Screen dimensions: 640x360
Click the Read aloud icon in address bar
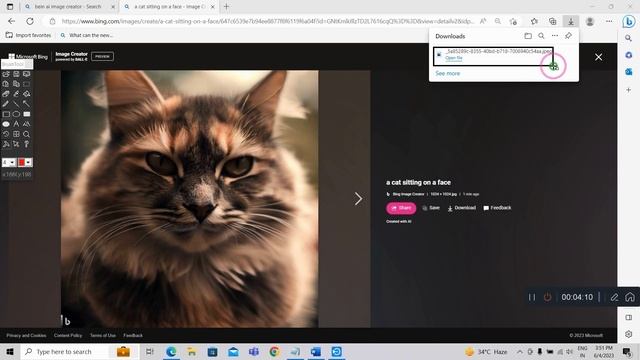point(483,21)
